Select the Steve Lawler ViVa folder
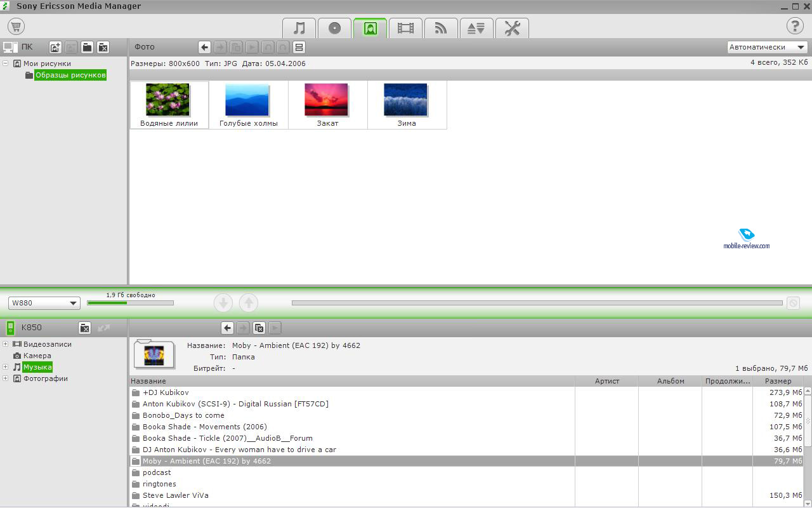 466,495
